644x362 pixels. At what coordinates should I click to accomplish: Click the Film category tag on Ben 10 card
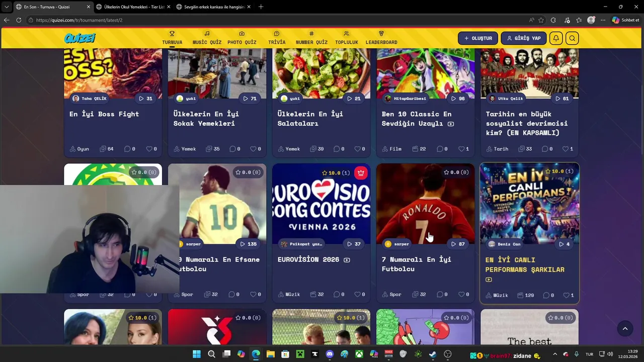[x=392, y=149]
